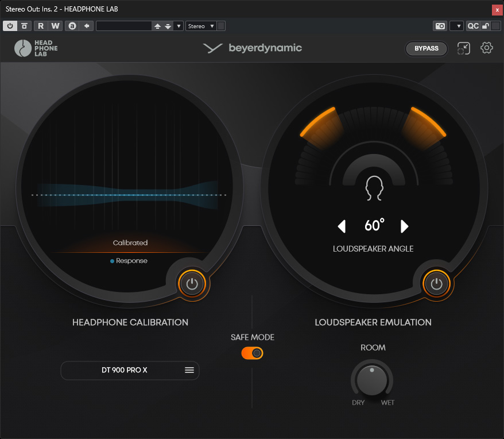This screenshot has width=504, height=439.
Task: Toggle the Loudspeaker Emulation power button
Action: click(x=436, y=283)
